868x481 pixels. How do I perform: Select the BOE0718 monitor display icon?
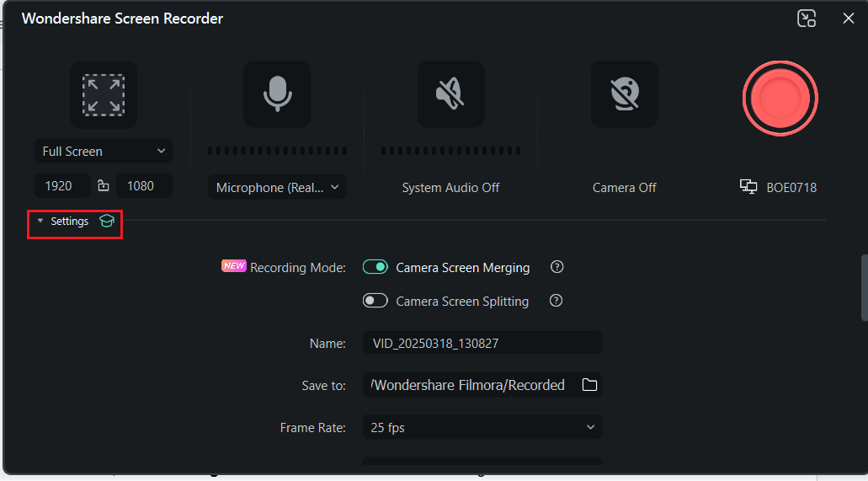748,187
